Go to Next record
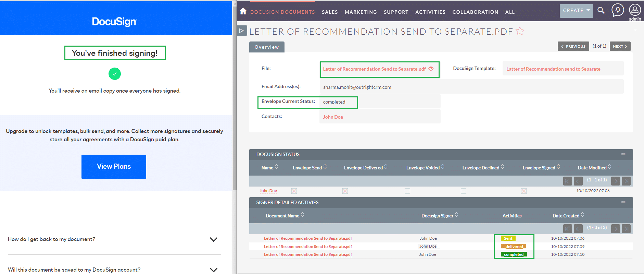Viewport: 644px width, 274px height. 620,46
